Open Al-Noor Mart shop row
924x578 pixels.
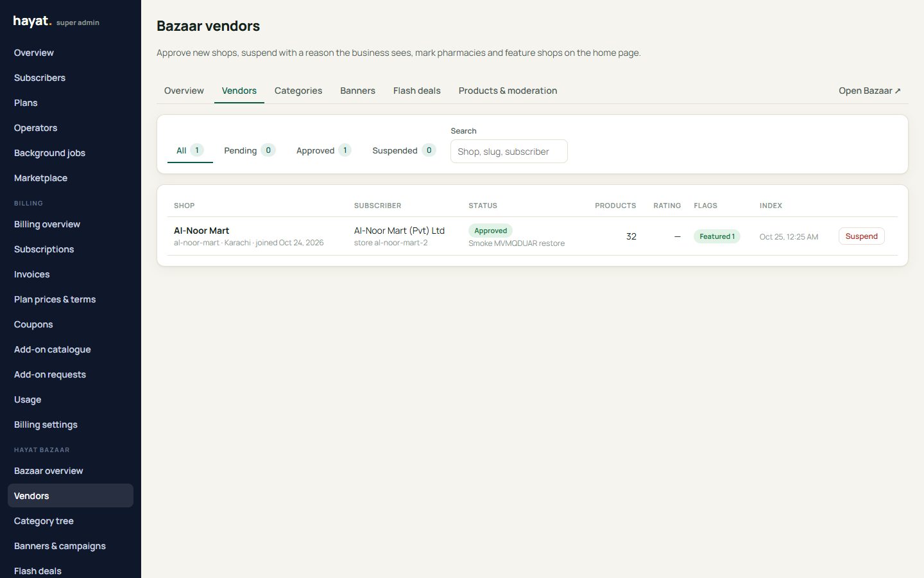(x=201, y=231)
